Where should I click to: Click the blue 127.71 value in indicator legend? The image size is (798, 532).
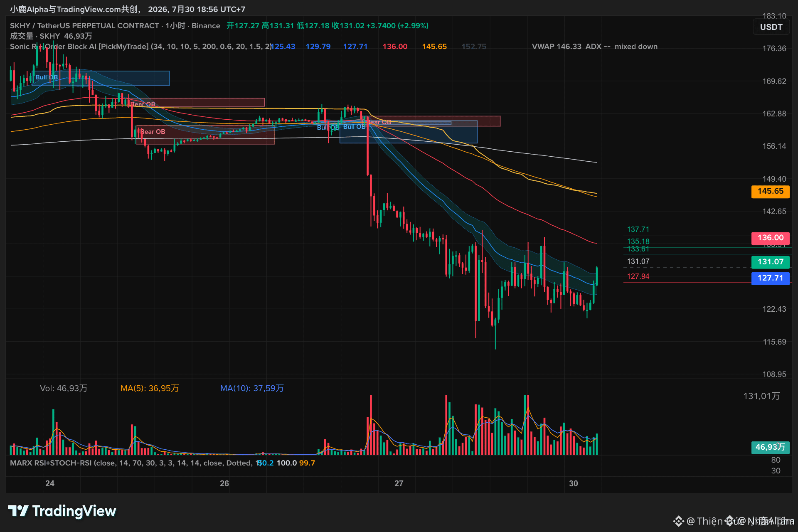355,47
